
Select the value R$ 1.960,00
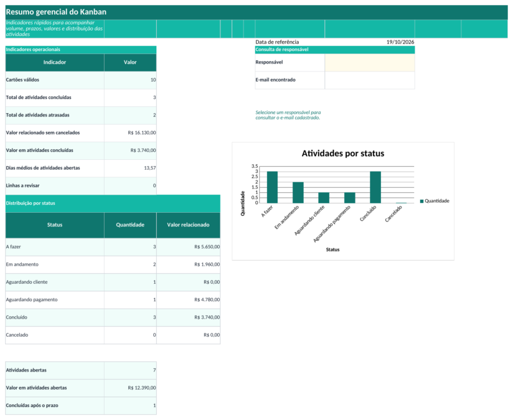tap(207, 264)
